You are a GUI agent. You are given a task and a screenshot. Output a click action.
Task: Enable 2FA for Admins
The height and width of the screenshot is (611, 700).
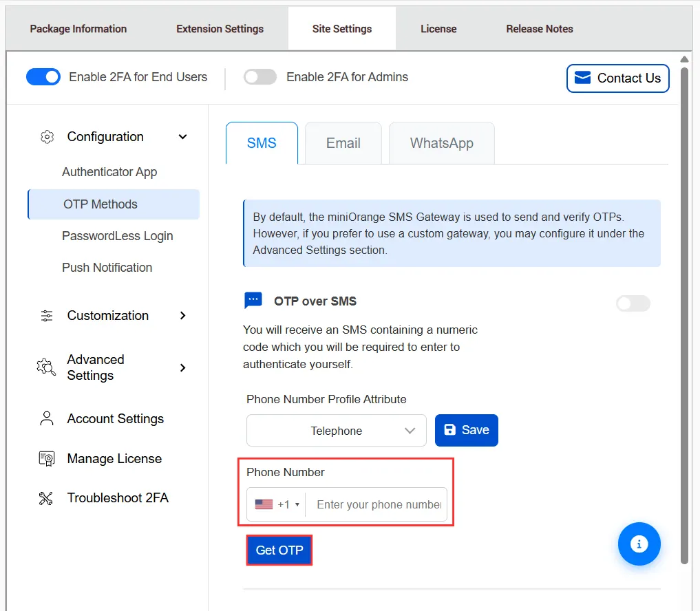click(259, 77)
